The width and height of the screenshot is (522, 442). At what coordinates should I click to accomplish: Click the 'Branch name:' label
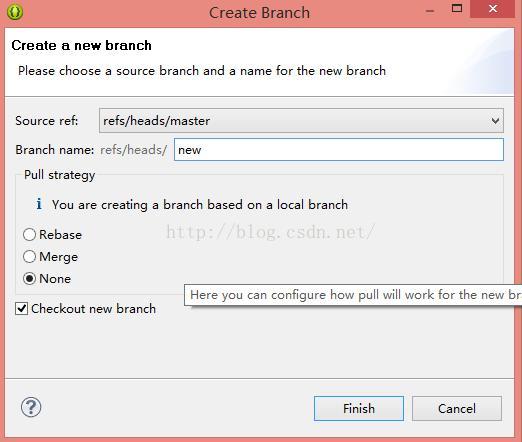pyautogui.click(x=55, y=150)
